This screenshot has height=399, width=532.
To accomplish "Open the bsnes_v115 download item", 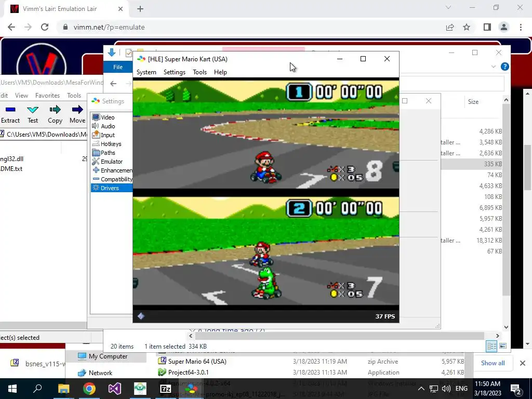I will (37, 364).
